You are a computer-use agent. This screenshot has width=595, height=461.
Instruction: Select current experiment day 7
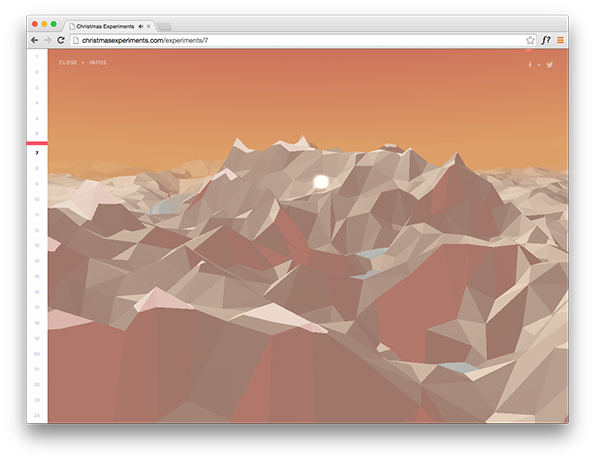coord(37,153)
